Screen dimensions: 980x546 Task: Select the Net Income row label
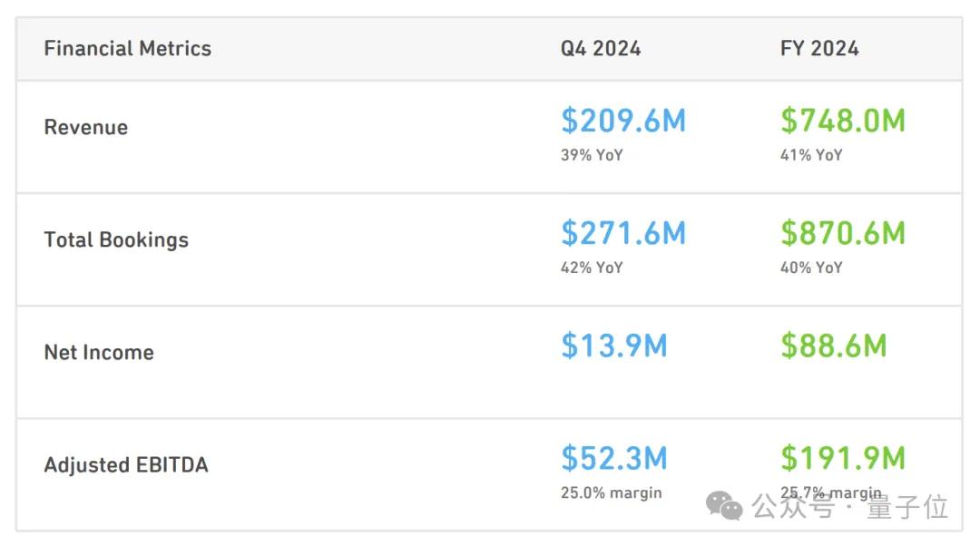[x=99, y=352]
